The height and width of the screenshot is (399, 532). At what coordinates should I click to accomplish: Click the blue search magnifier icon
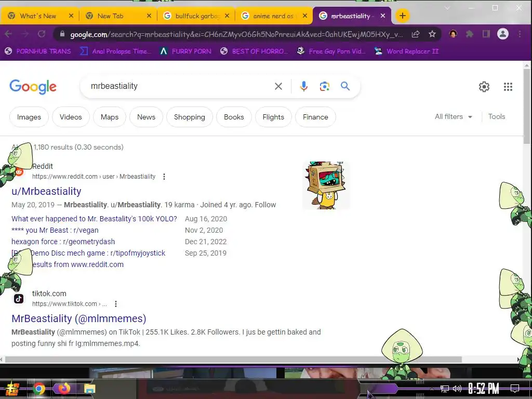pos(345,86)
